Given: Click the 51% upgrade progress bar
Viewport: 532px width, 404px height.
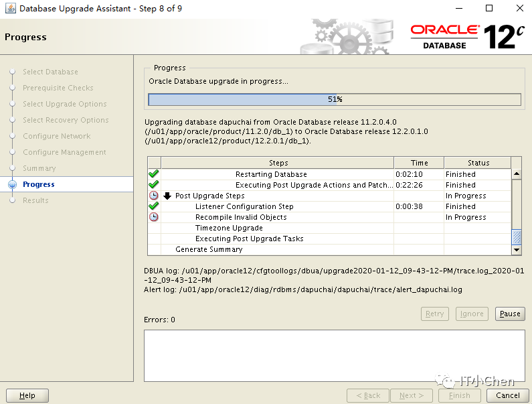Looking at the screenshot, I should coord(335,99).
